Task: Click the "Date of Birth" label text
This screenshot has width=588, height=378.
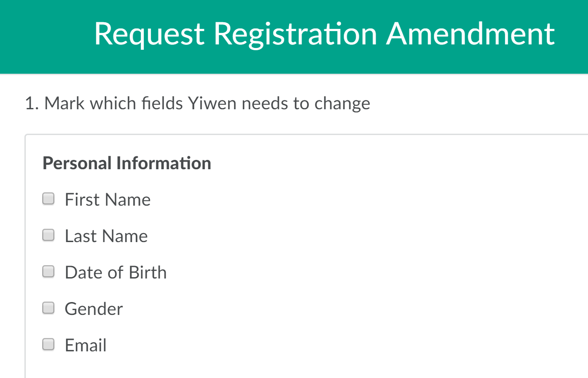Action: (115, 273)
